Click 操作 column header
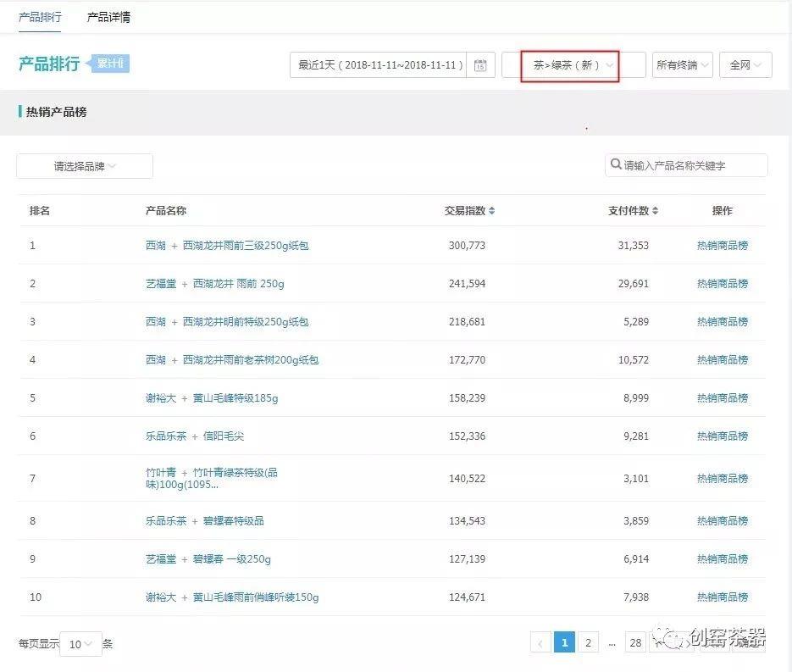This screenshot has height=672, width=792. (723, 211)
